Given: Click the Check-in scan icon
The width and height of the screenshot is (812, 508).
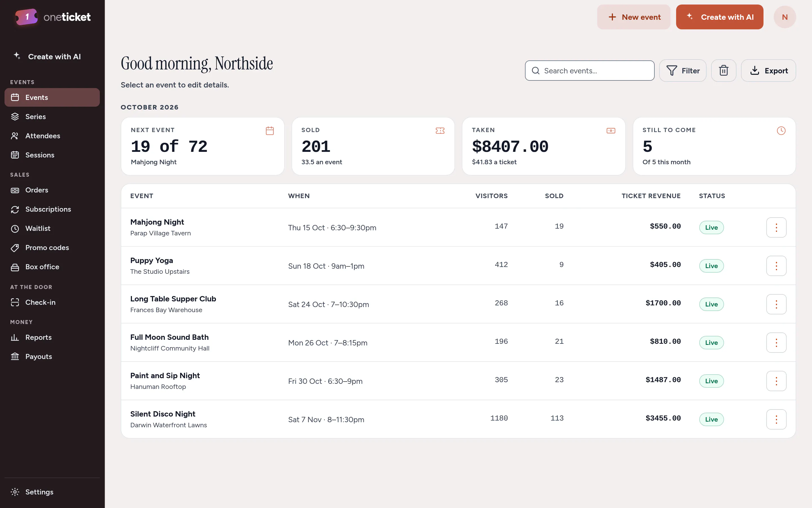Looking at the screenshot, I should click(15, 302).
